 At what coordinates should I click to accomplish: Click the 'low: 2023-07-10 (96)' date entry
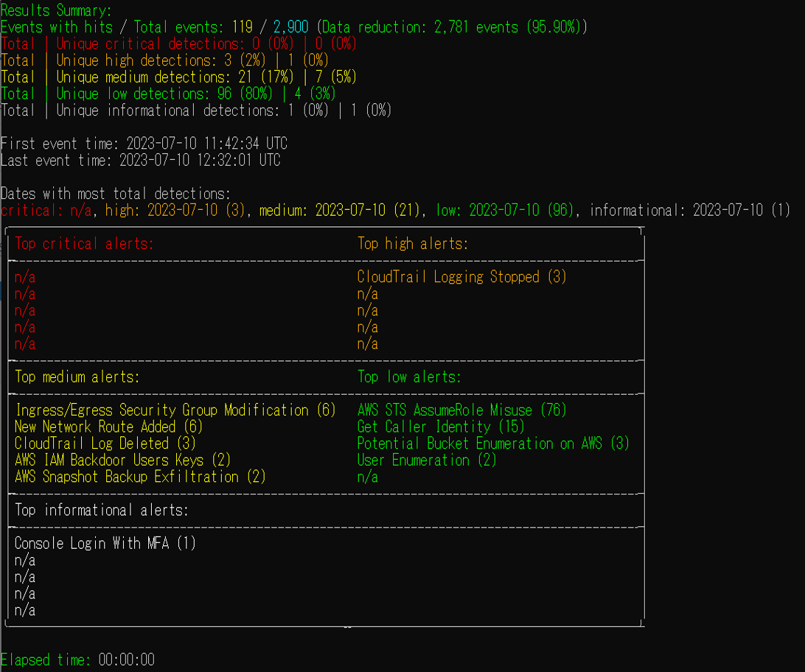coord(505,210)
